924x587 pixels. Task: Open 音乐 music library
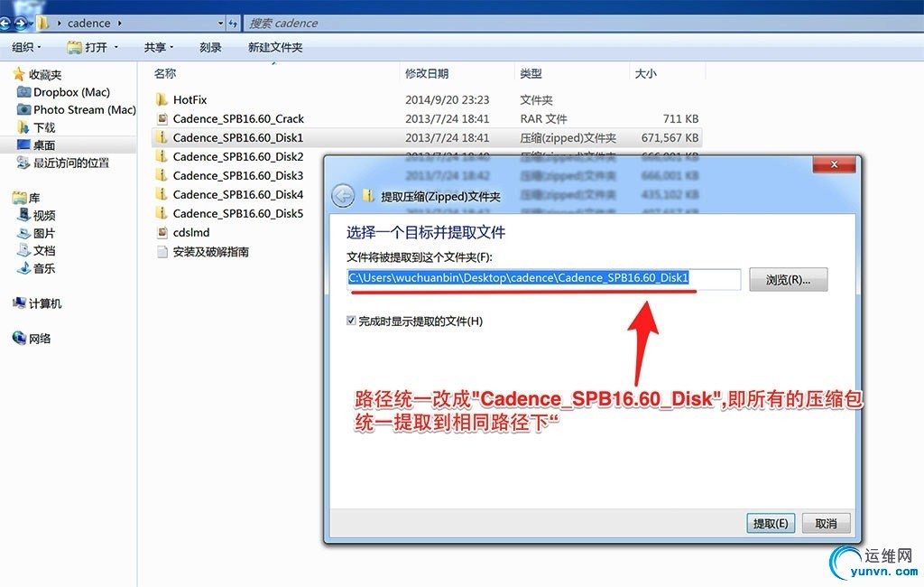coord(36,268)
